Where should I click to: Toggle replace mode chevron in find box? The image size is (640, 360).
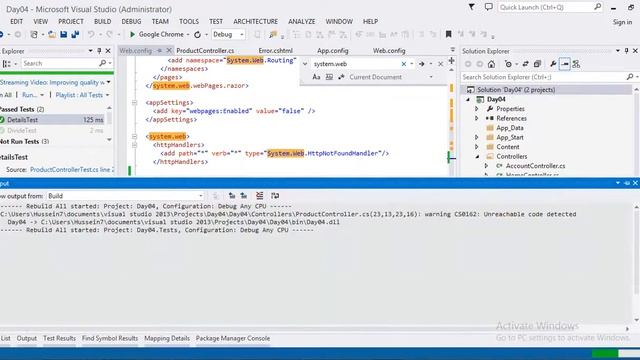point(305,64)
